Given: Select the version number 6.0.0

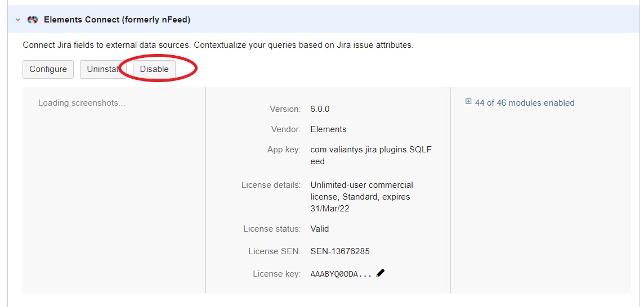Looking at the screenshot, I should pyautogui.click(x=320, y=109).
